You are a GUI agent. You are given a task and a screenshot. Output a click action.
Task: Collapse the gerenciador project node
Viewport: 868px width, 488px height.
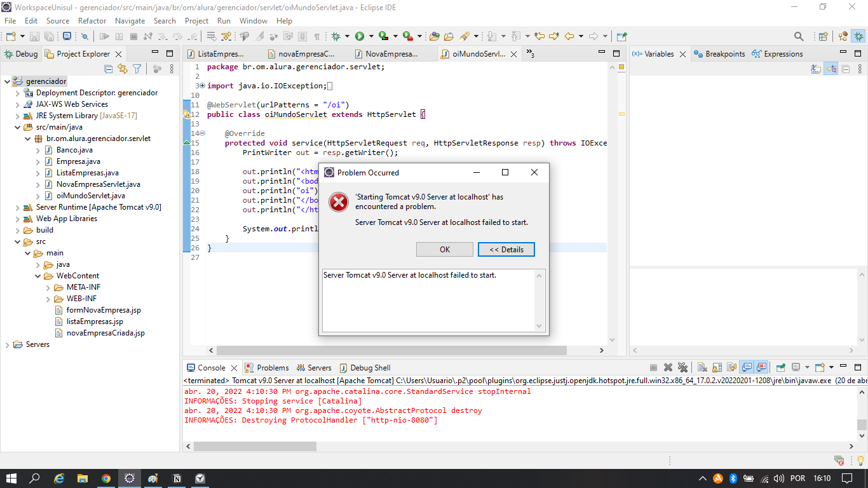[8, 81]
